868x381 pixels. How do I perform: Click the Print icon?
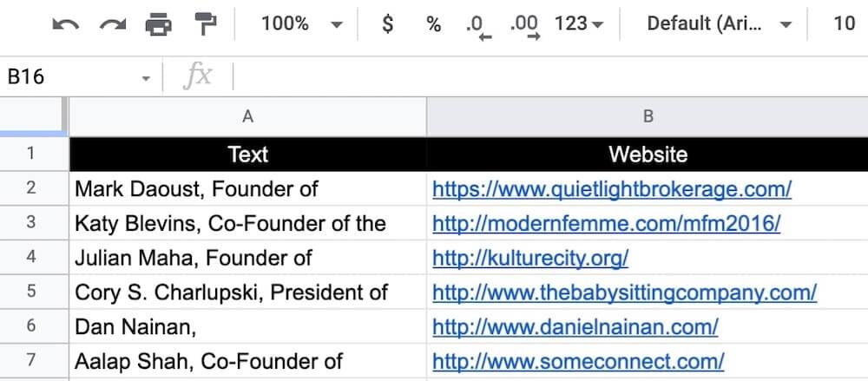[159, 24]
